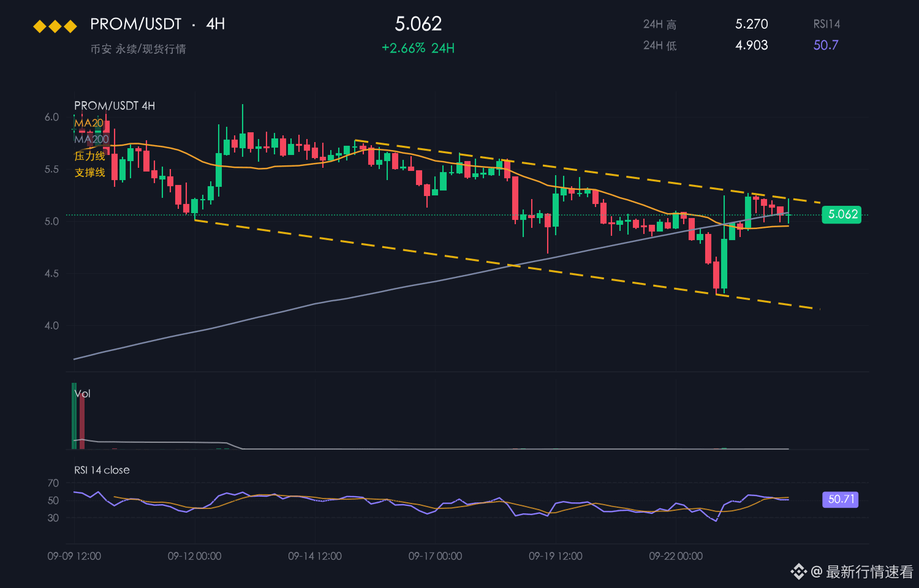Click the 24H low value 4.903

(x=752, y=45)
